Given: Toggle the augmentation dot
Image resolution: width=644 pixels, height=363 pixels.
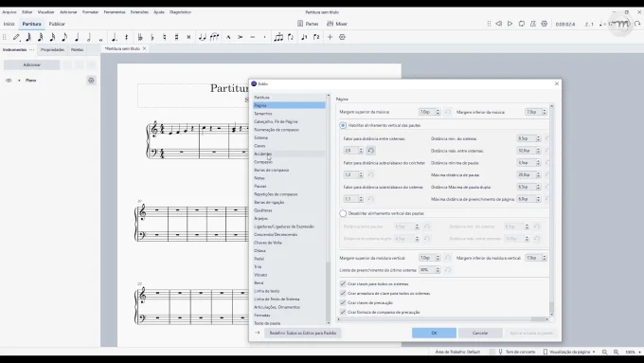Looking at the screenshot, I should click(x=115, y=37).
